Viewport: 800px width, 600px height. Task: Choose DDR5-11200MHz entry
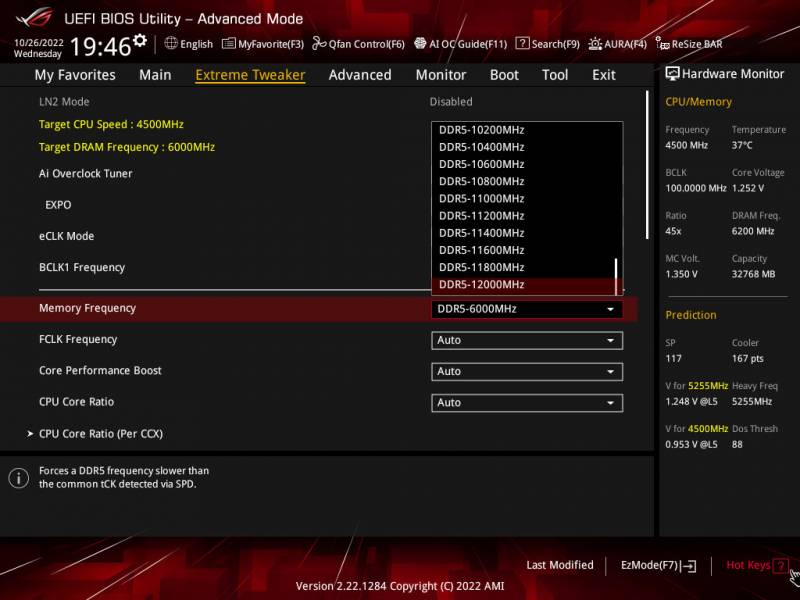tap(523, 216)
